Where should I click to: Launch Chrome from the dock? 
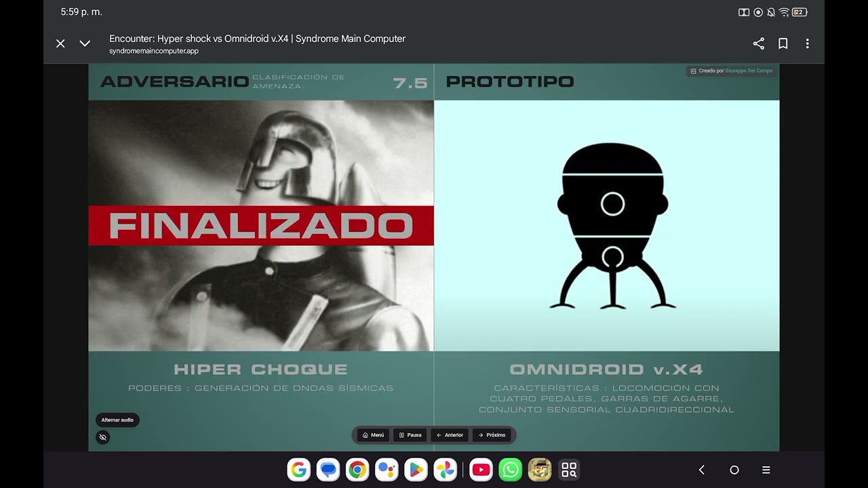[x=357, y=470]
